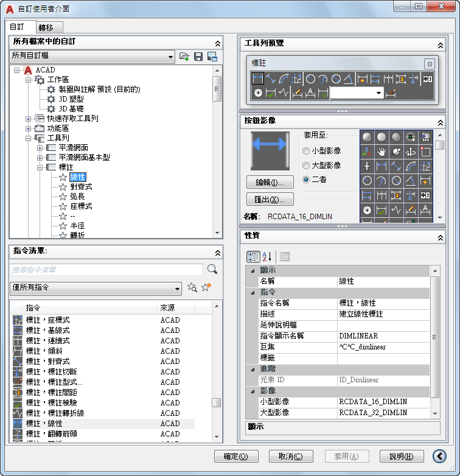Collapse the 指令清單 pane
Image resolution: width=460 pixels, height=476 pixels.
(x=218, y=253)
